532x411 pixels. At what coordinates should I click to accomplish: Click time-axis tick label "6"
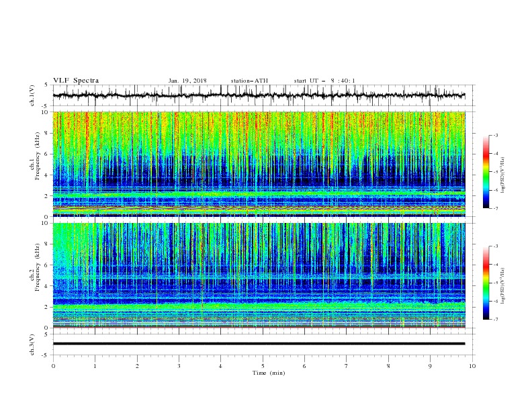tap(304, 366)
